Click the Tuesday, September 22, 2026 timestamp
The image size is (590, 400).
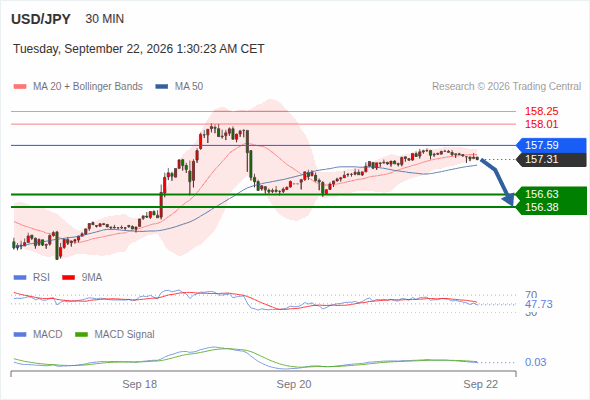pyautogui.click(x=138, y=49)
